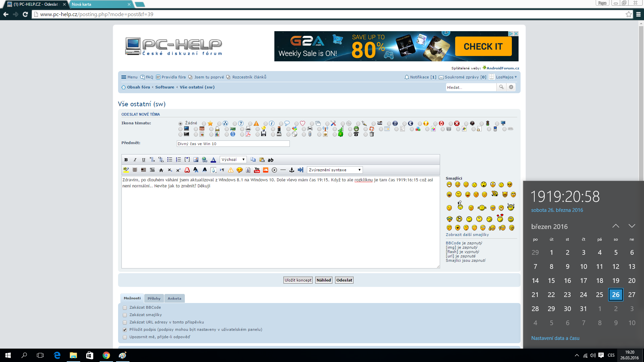Select day 27 in the calendar
This screenshot has width=644, height=362.
pyautogui.click(x=632, y=295)
